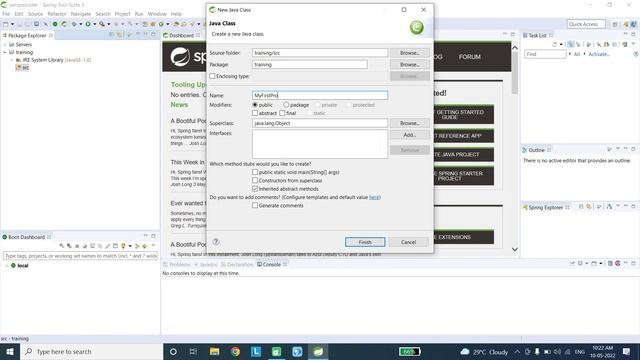Click into the Name text field
This screenshot has width=640, height=360.
[x=320, y=95]
